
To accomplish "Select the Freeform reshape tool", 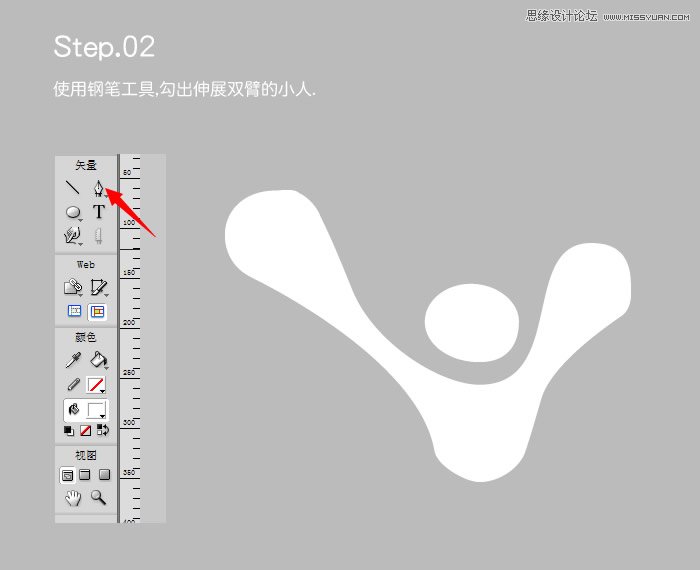I will [x=73, y=236].
